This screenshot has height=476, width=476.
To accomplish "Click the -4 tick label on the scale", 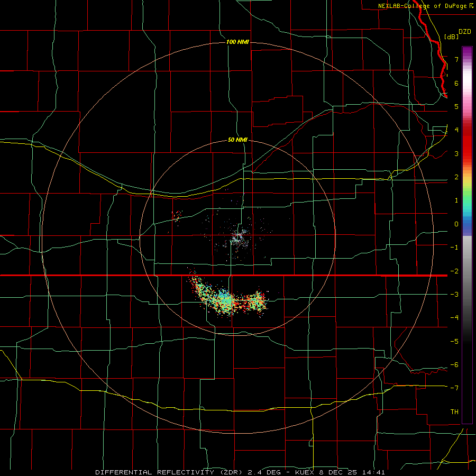I will click(454, 318).
